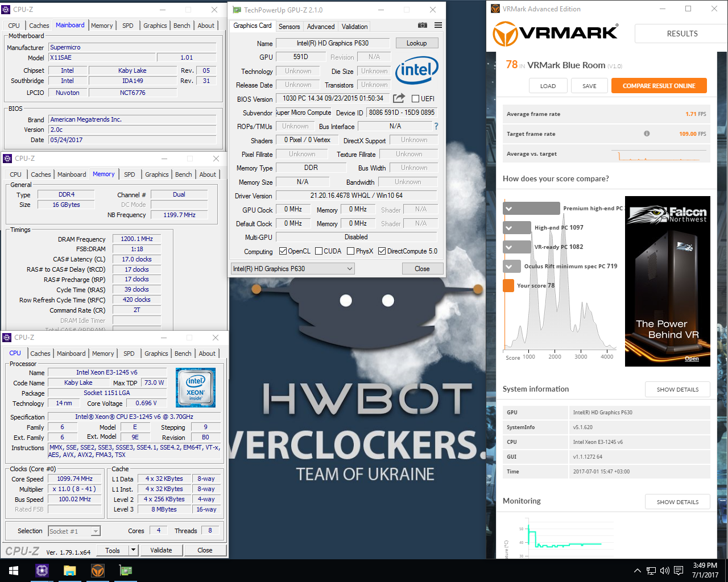
Task: Toggle the CUDA checkbox
Action: click(318, 251)
